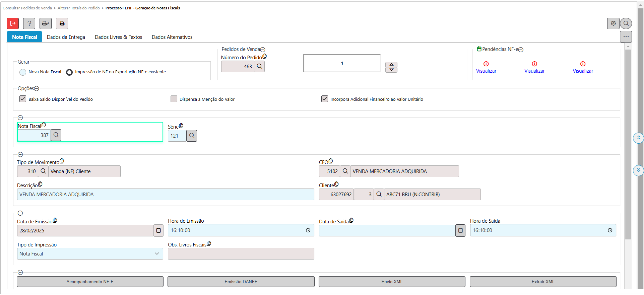Open settings gear icon at top right
The width and height of the screenshot is (644, 295).
click(x=613, y=23)
